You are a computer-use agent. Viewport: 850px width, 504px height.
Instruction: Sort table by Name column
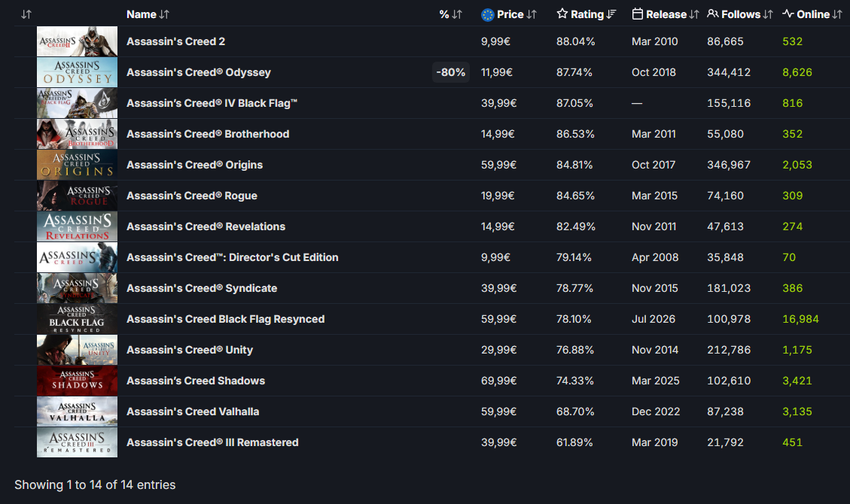148,14
